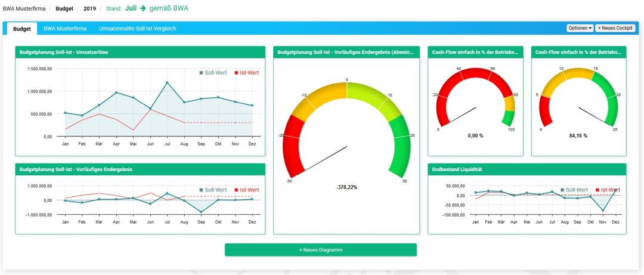This screenshot has width=644, height=275.
Task: Open the Umsatzrendite Soll Ist Vergleich tab
Action: click(137, 29)
